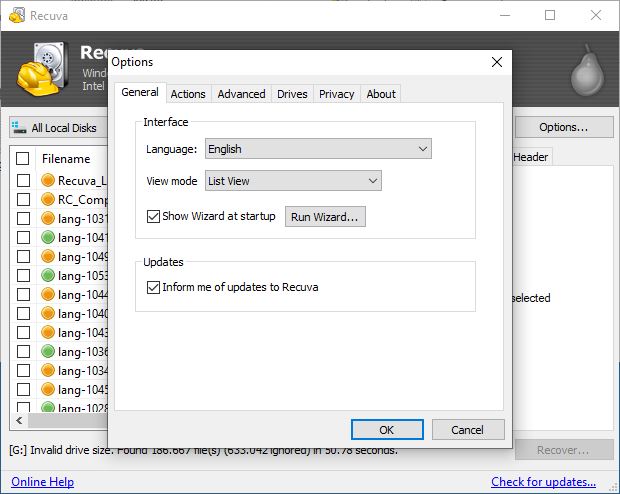Switch to the General tab
The width and height of the screenshot is (620, 494).
coord(140,93)
